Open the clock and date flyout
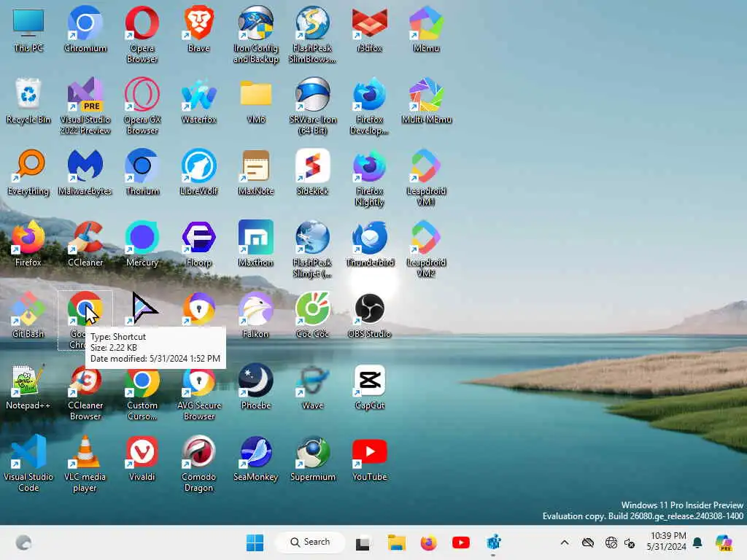747x560 pixels. click(x=667, y=542)
